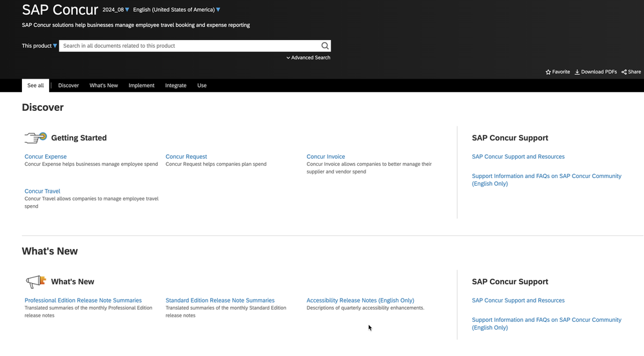Switch to the Use tab
This screenshot has width=644, height=356.
pyautogui.click(x=202, y=86)
